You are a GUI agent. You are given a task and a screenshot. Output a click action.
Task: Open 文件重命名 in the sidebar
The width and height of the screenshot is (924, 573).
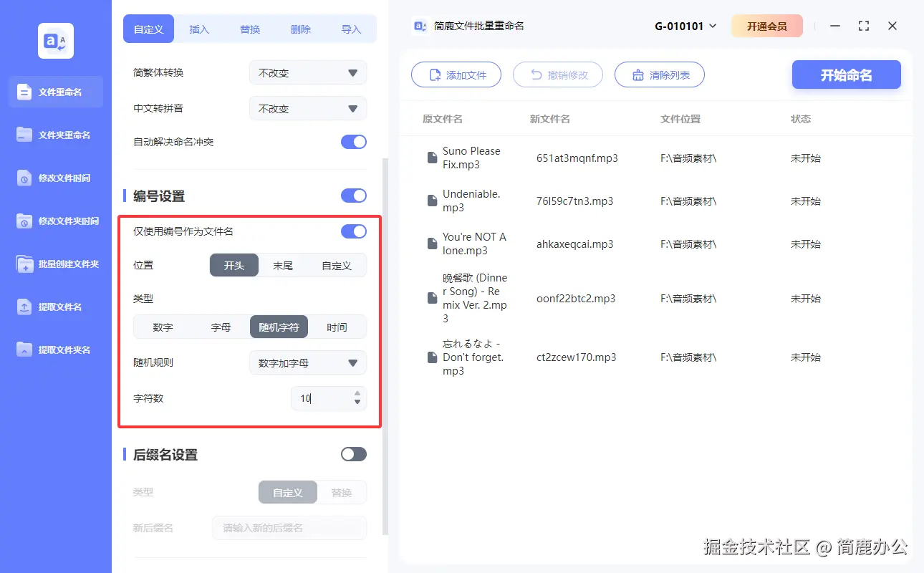pos(56,92)
